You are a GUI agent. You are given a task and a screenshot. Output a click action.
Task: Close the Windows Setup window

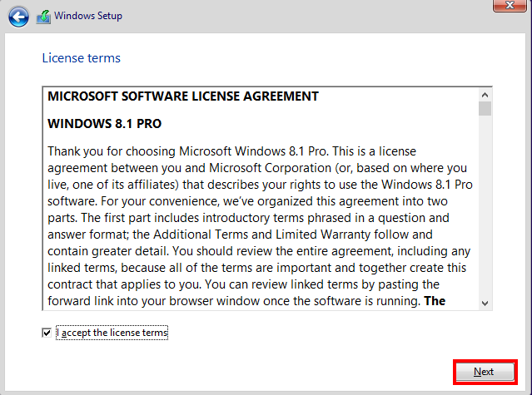tap(510, 6)
